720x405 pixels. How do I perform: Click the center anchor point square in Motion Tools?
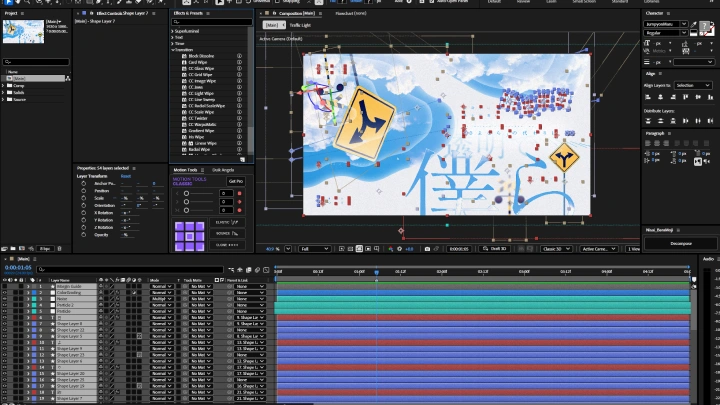pyautogui.click(x=189, y=236)
